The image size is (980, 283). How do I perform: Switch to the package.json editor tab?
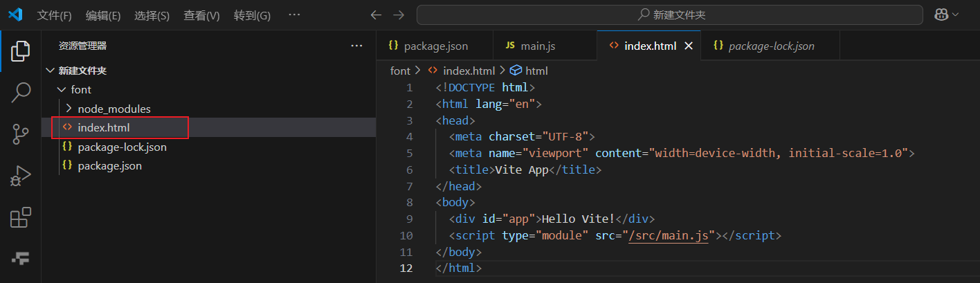point(435,46)
